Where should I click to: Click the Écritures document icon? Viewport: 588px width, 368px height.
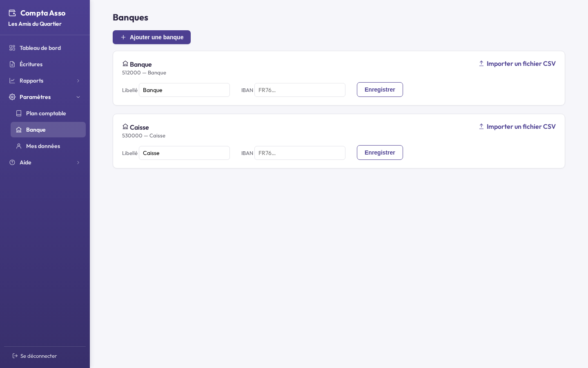(12, 64)
